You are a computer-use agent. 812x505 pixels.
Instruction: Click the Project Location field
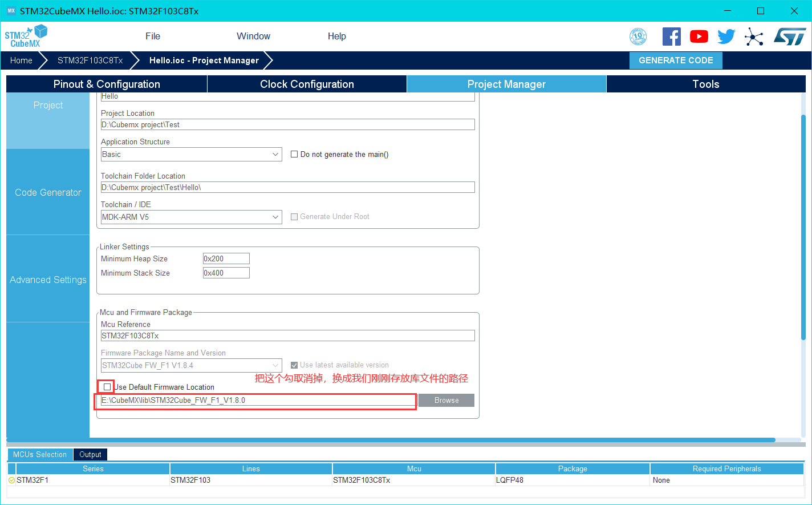[x=288, y=124]
